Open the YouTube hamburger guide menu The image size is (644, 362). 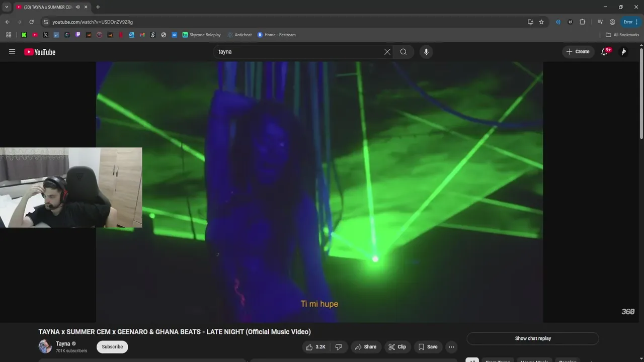[x=12, y=52]
